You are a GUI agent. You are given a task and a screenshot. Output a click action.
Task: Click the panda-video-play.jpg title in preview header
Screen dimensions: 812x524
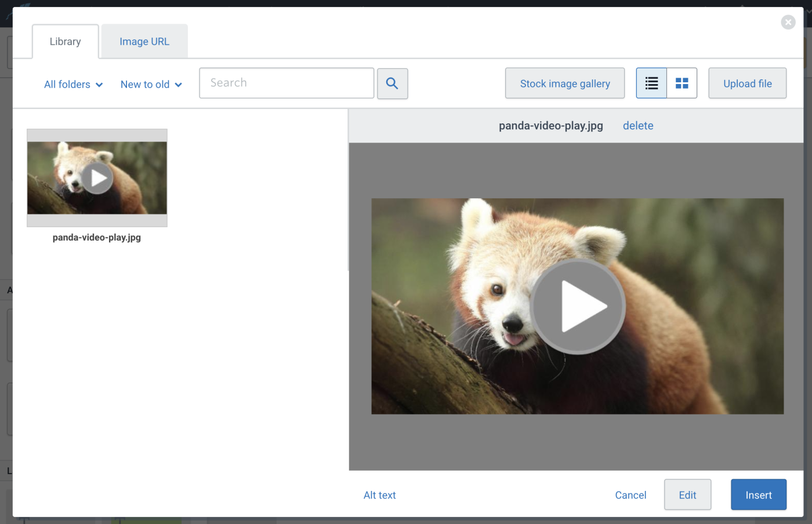click(x=551, y=126)
